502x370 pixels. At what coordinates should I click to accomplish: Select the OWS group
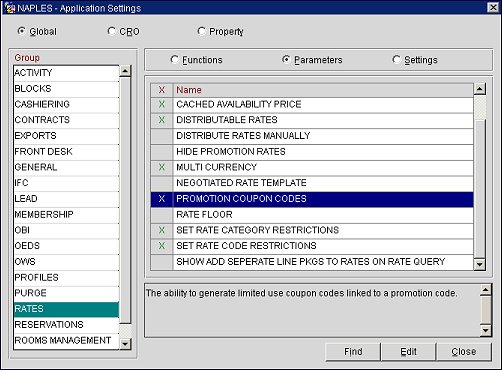pyautogui.click(x=66, y=262)
